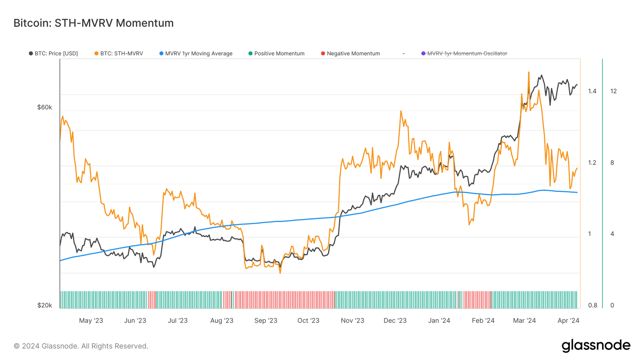Click the purple MVRV 1yr Momentum Oscillator dot
This screenshot has height=362, width=644.
click(423, 53)
